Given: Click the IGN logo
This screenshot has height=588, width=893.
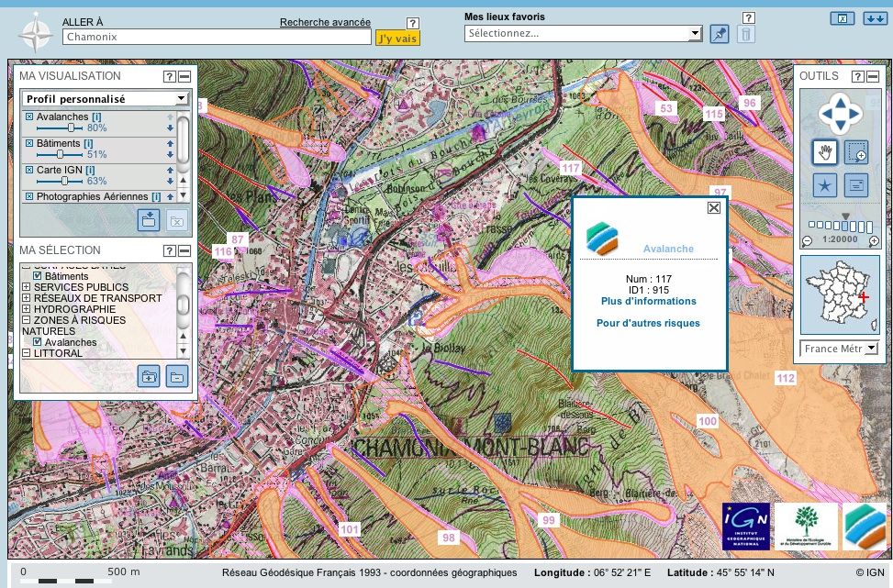Looking at the screenshot, I should tap(745, 527).
